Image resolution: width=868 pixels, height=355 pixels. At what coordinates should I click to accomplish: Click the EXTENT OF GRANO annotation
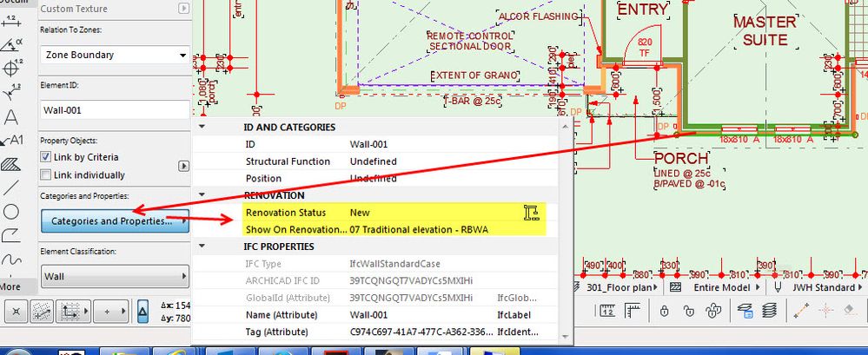(x=474, y=76)
